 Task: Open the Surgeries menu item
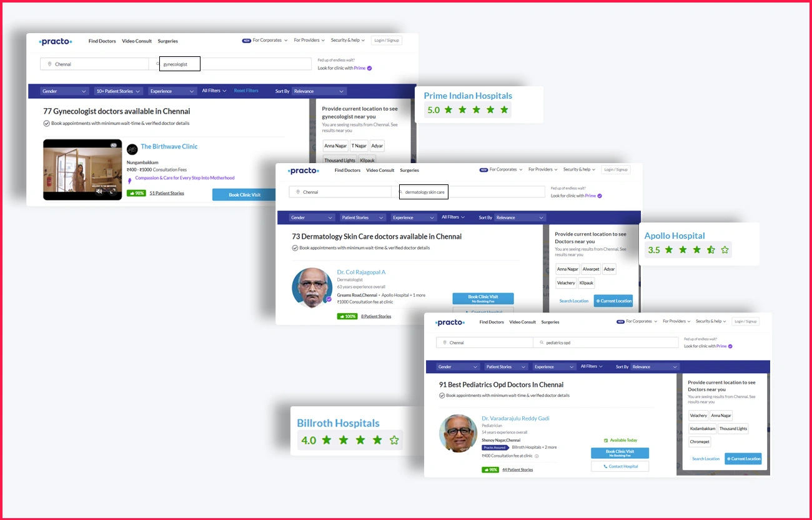pos(167,41)
